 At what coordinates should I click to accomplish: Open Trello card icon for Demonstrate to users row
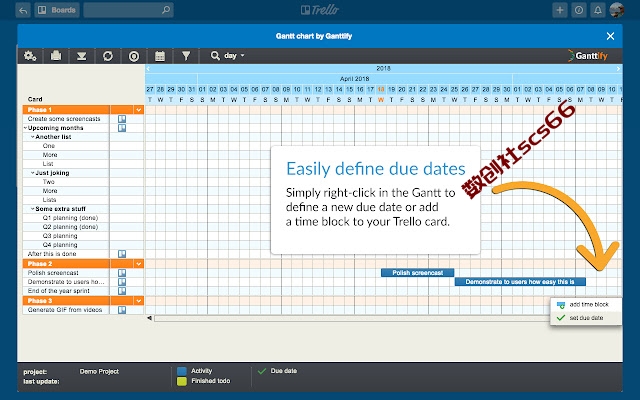122,282
